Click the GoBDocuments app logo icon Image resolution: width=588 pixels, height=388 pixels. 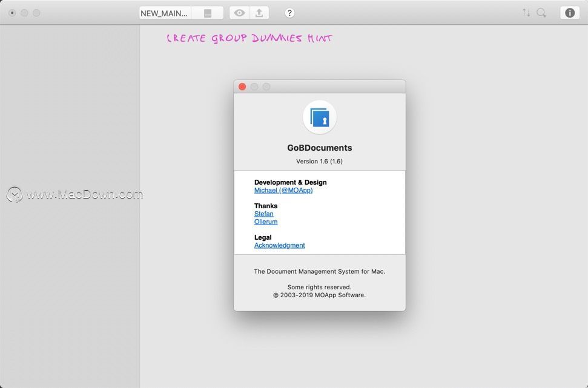[x=320, y=117]
